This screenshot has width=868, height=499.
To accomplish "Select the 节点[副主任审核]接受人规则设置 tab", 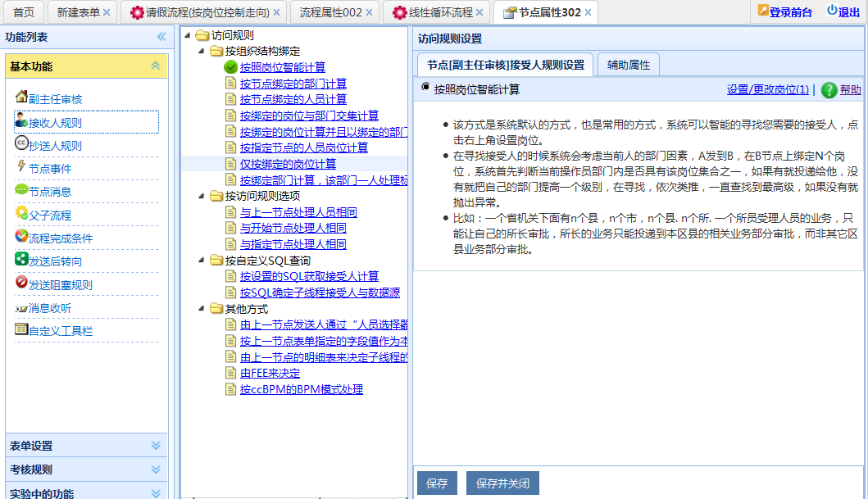I will (x=505, y=65).
